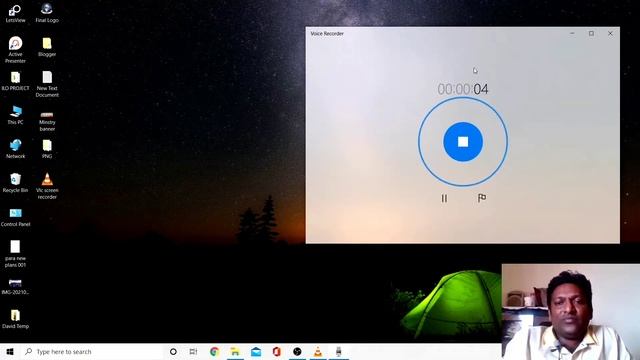Open the black round app on taskbar

[297, 351]
